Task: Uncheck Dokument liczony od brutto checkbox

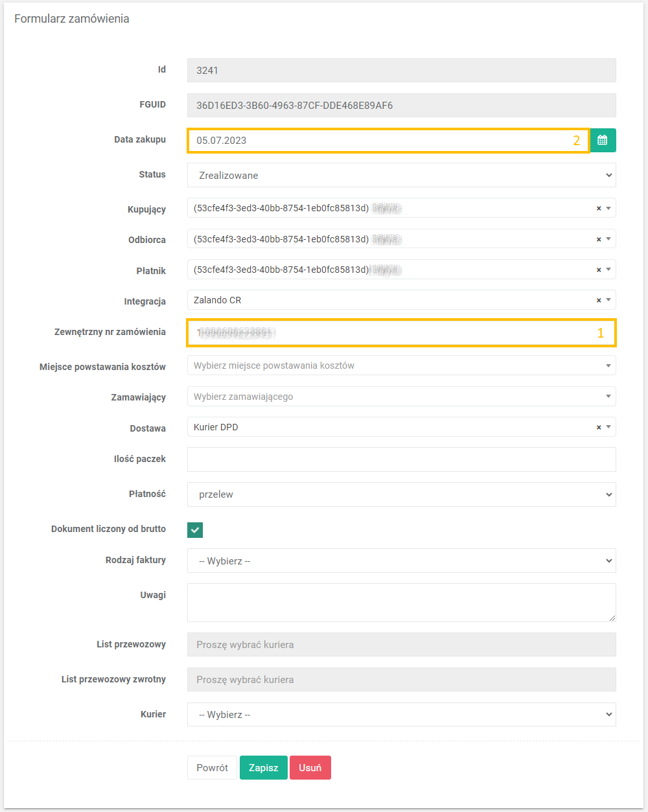Action: pyautogui.click(x=195, y=530)
